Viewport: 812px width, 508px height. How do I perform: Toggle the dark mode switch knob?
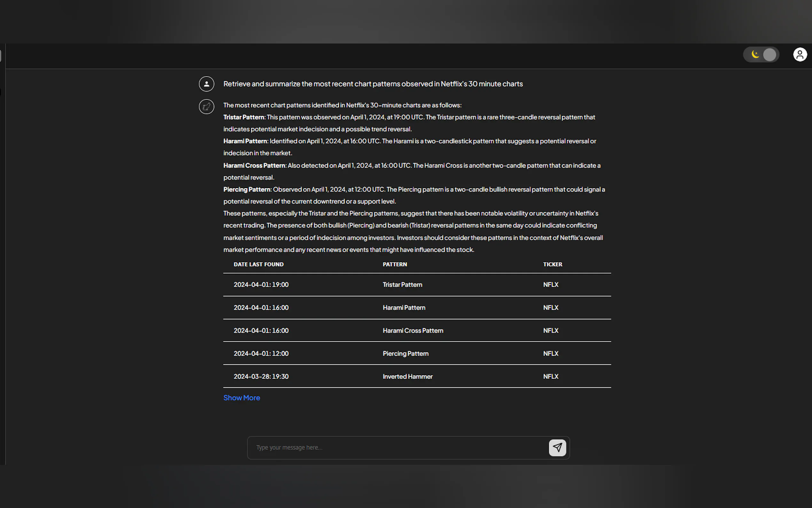point(769,54)
